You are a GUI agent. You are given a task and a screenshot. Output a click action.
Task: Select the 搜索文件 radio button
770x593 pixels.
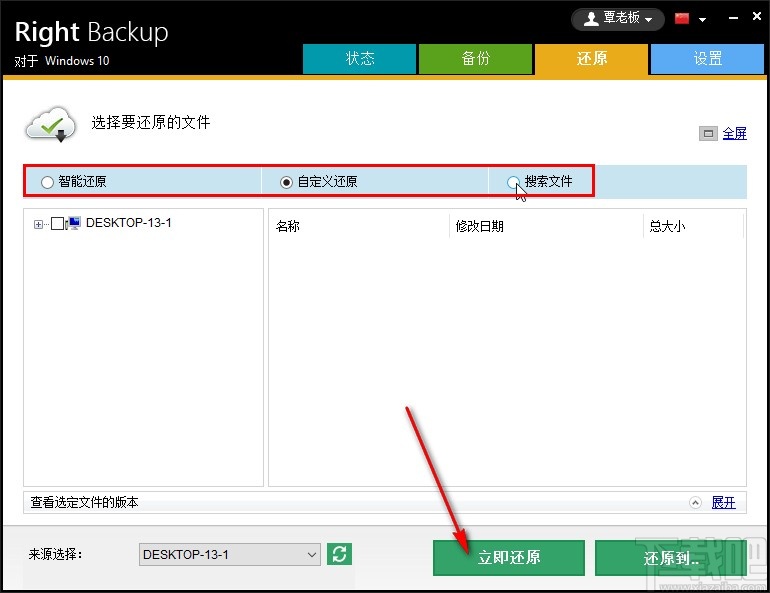pyautogui.click(x=513, y=182)
